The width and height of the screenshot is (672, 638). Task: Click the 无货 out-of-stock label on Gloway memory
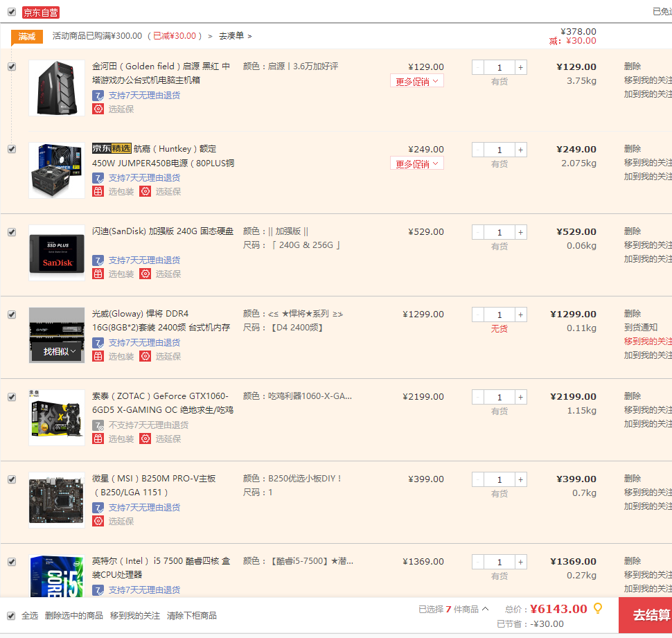499,328
